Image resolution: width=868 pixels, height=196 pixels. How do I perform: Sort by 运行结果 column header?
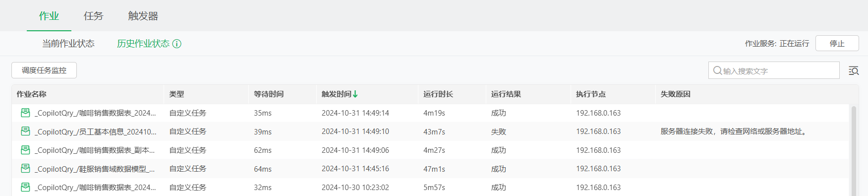point(506,94)
